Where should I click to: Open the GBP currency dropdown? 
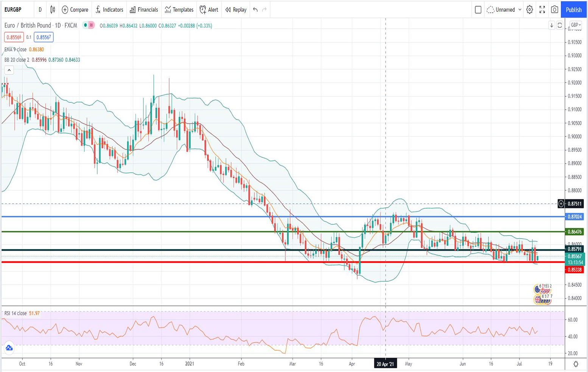click(576, 25)
